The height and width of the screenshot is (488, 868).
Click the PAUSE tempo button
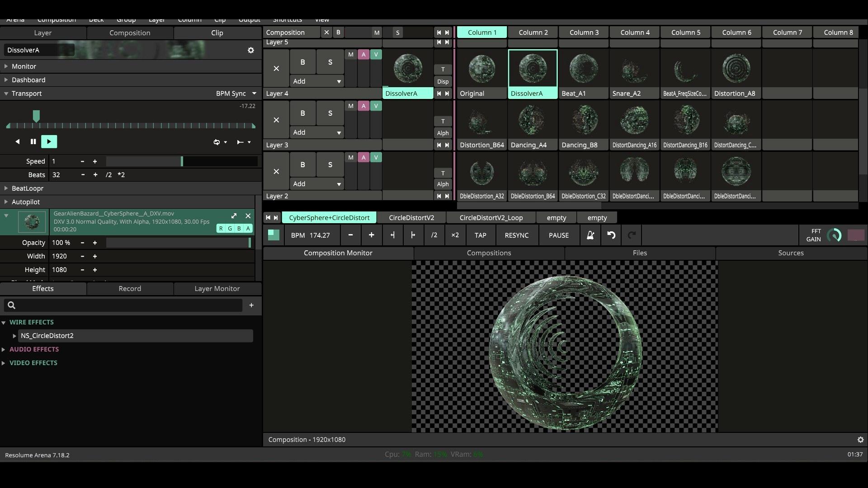coord(559,235)
